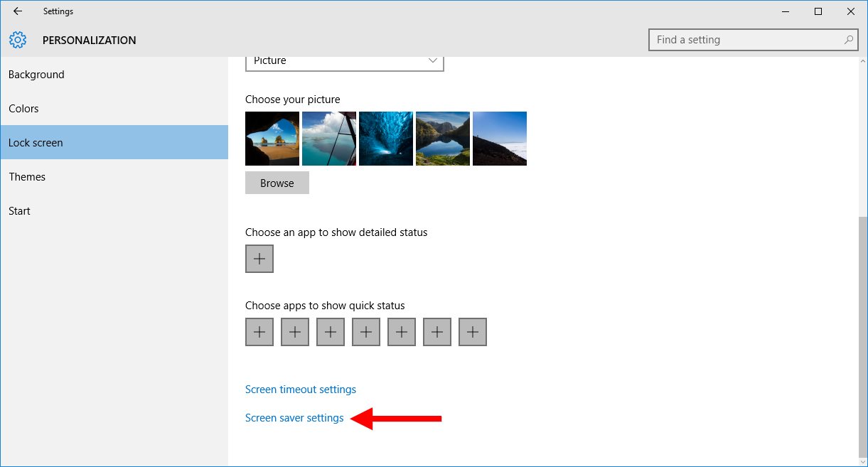Click the middle quick status plus icon

pyautogui.click(x=365, y=331)
